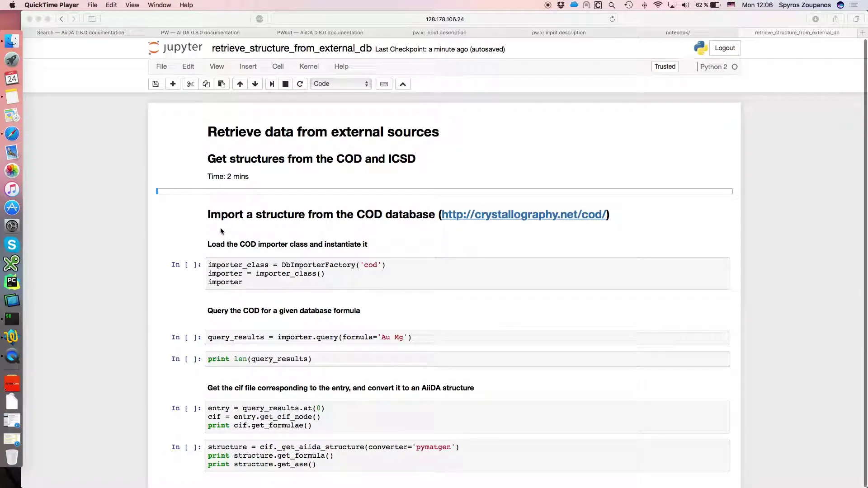The width and height of the screenshot is (868, 488).
Task: Open the command palette keyboard icon
Action: pos(384,84)
